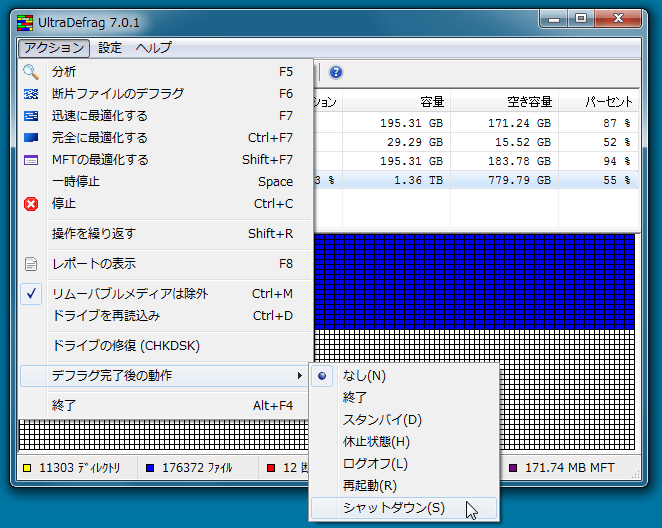Choose 一時停止 Space menu entry
The width and height of the screenshot is (662, 528).
pos(166,182)
